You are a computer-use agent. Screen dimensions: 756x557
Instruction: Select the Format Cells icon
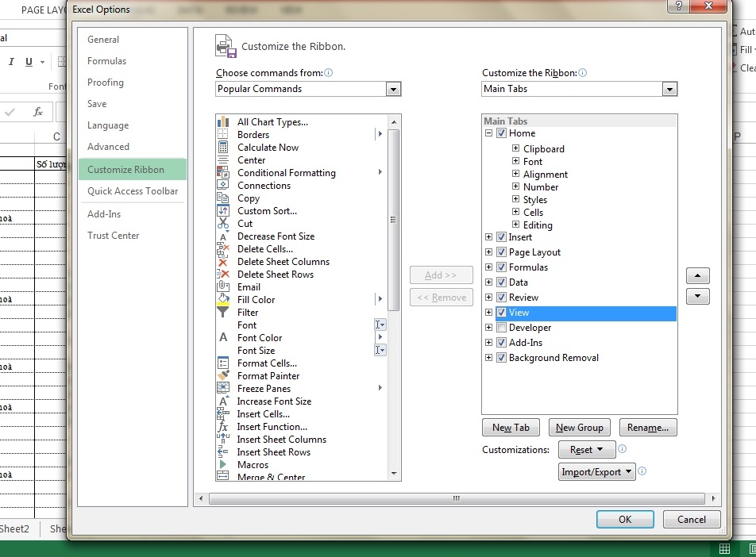tap(222, 363)
